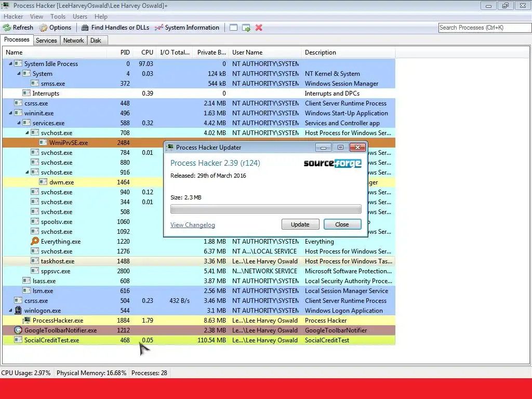Open the View menu

click(x=36, y=16)
